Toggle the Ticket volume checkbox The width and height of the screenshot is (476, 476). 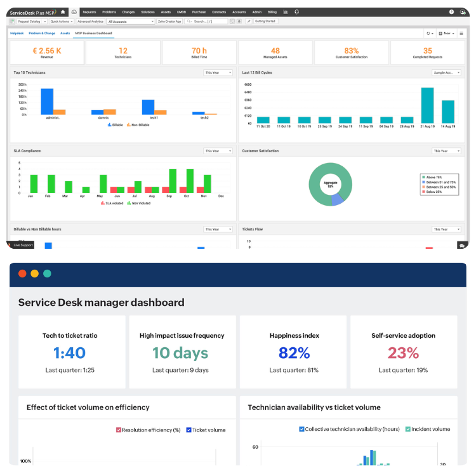click(x=189, y=430)
